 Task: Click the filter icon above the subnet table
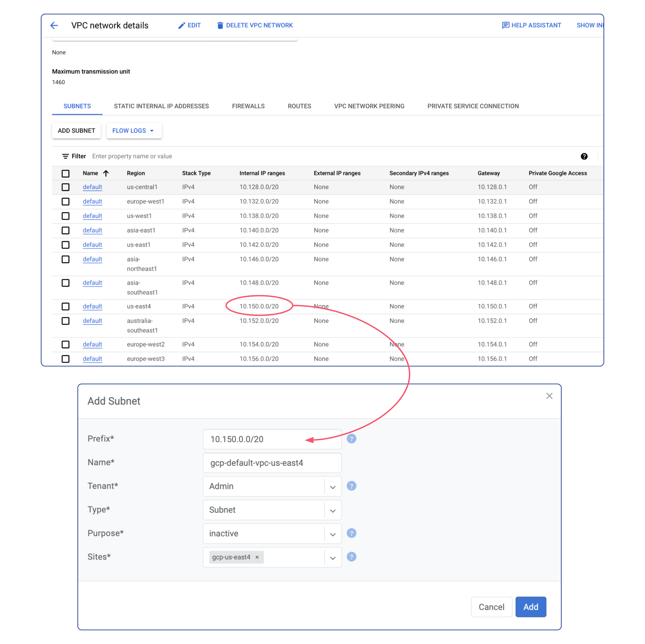tap(66, 156)
